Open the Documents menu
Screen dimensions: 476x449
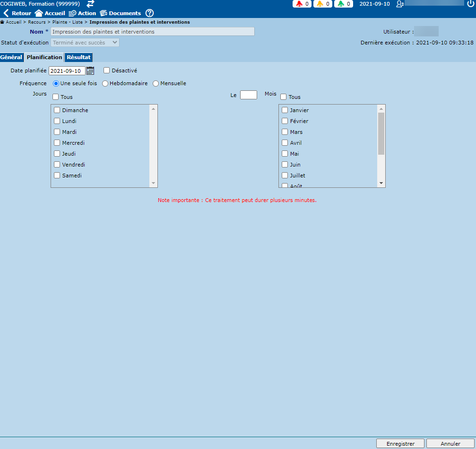[120, 13]
